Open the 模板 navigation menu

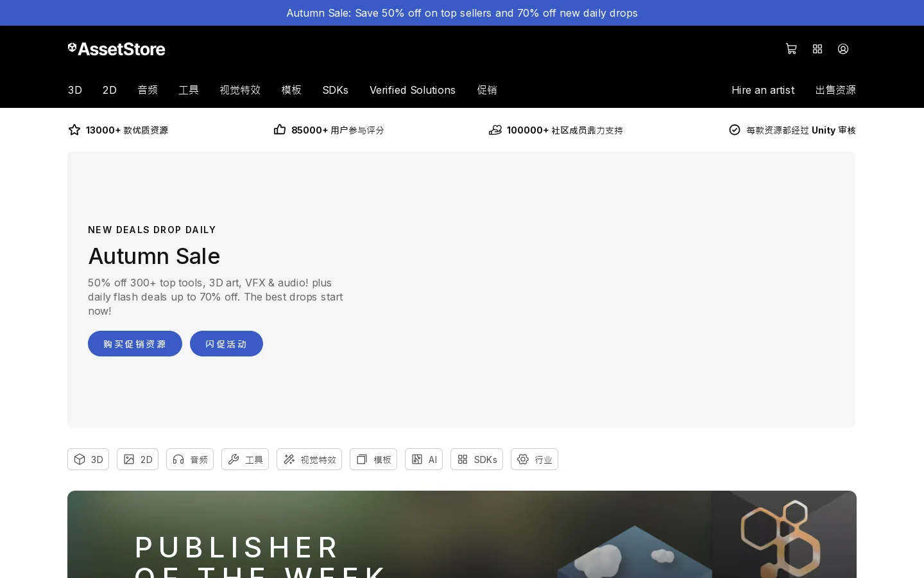coord(291,90)
